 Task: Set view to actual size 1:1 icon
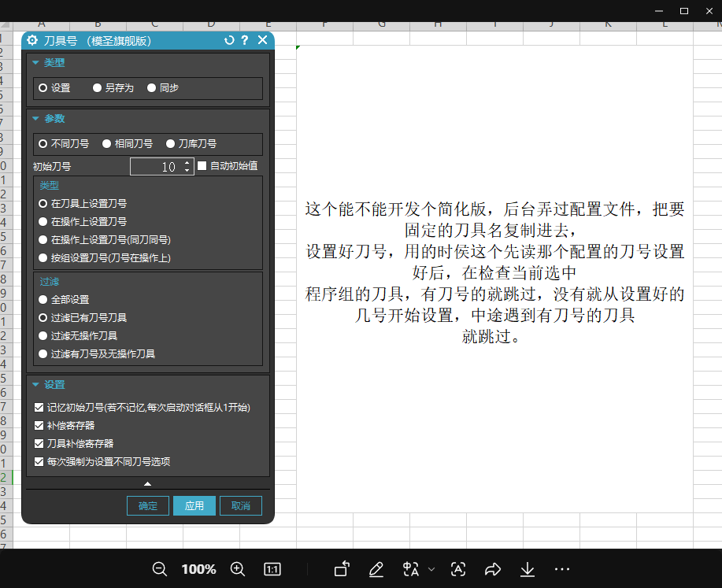272,569
